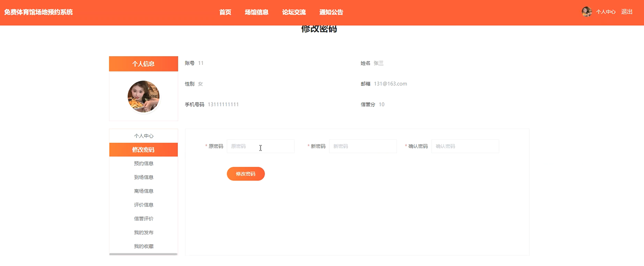Open the 首页 navigation menu item

coord(225,12)
